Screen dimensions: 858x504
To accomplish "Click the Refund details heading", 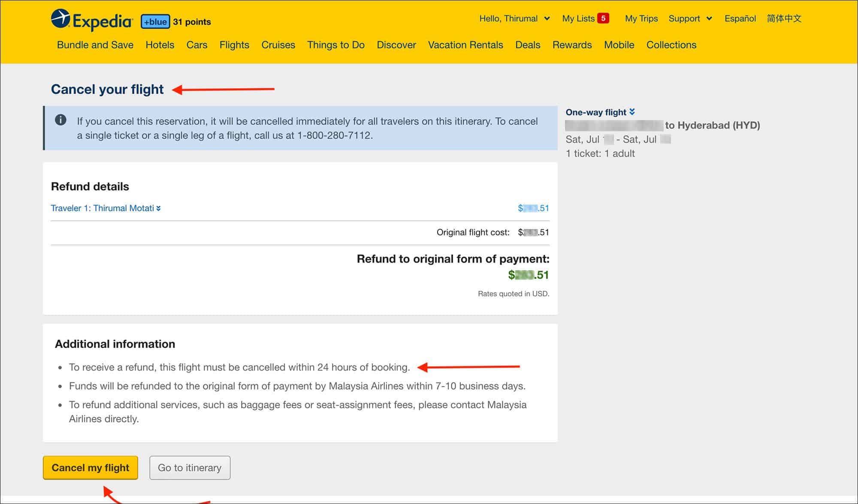I will coord(90,187).
